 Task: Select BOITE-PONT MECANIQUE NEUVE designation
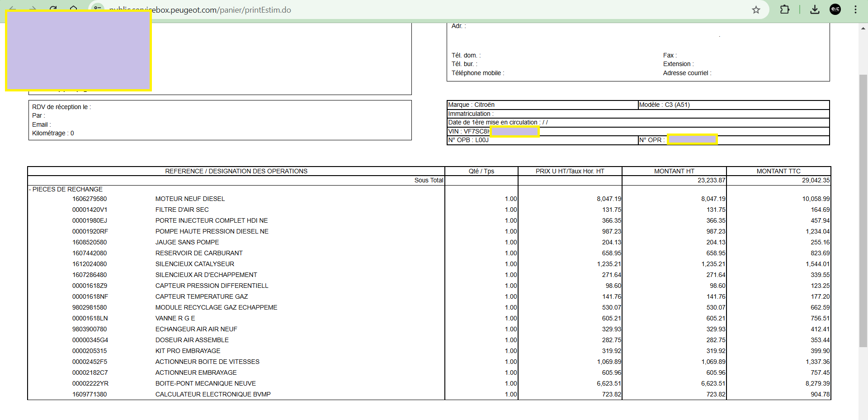(x=206, y=383)
